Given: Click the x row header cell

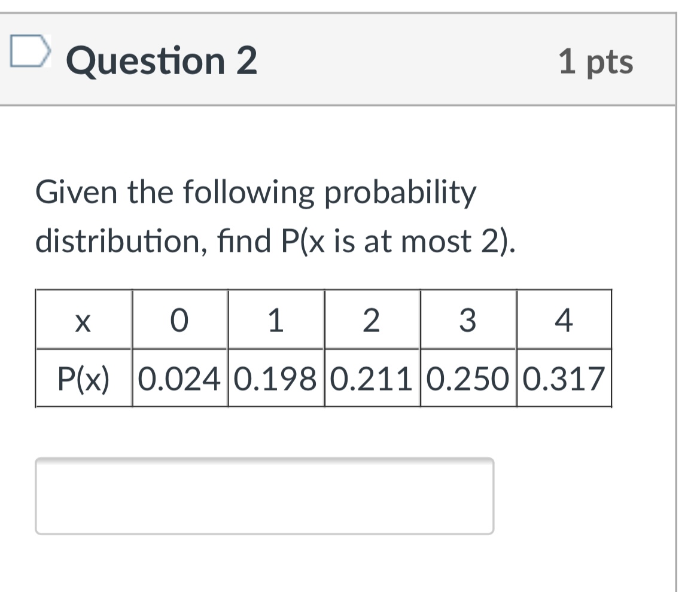Looking at the screenshot, I should pyautogui.click(x=84, y=320).
